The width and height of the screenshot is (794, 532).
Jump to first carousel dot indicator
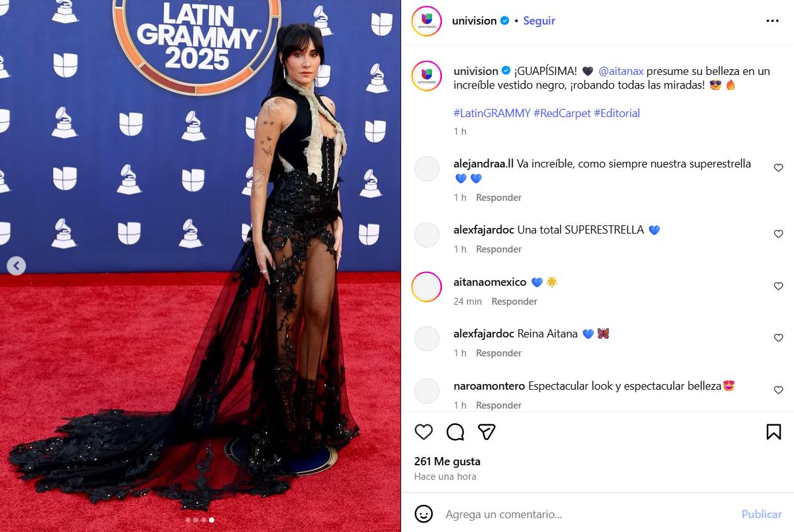coord(188,520)
